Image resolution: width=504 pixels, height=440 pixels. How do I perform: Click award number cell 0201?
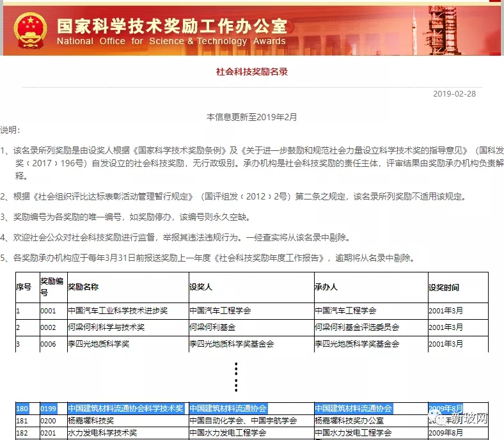pyautogui.click(x=48, y=433)
